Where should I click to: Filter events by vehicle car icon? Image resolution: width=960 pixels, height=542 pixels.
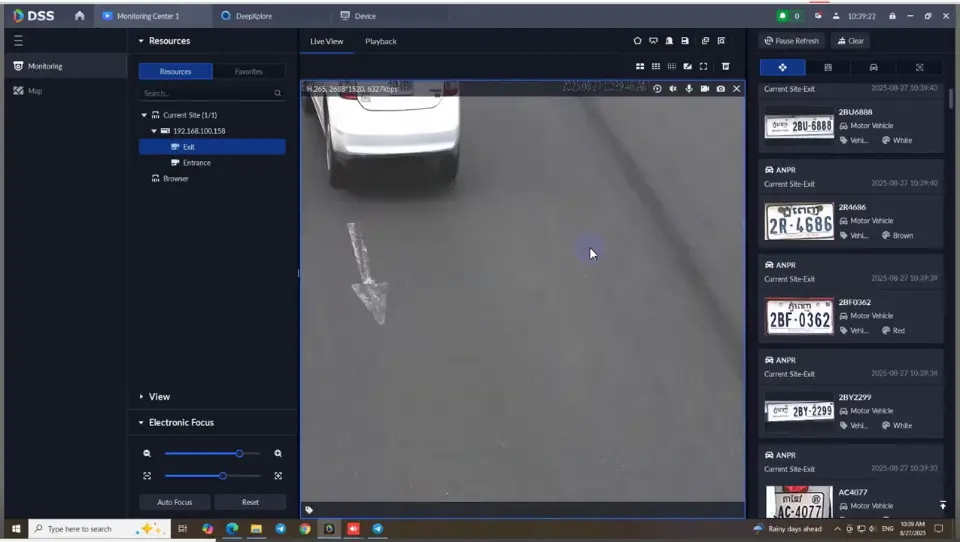(x=874, y=67)
